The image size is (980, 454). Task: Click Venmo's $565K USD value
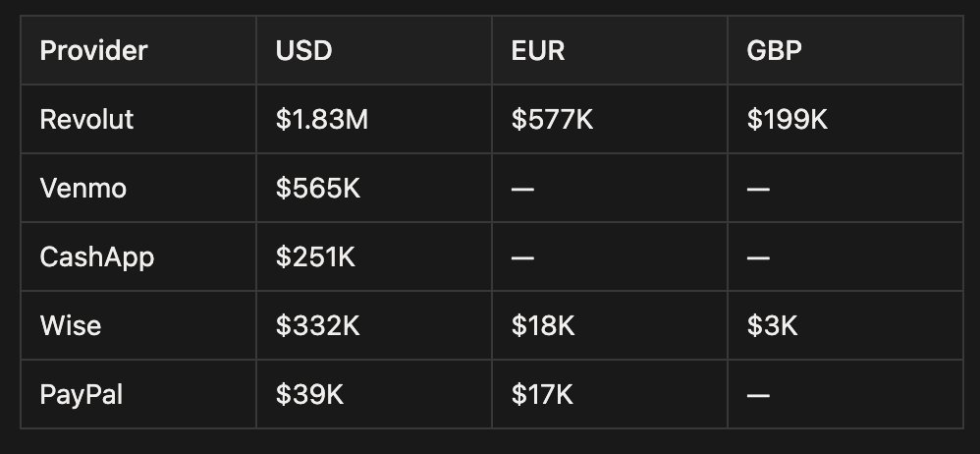tap(318, 188)
